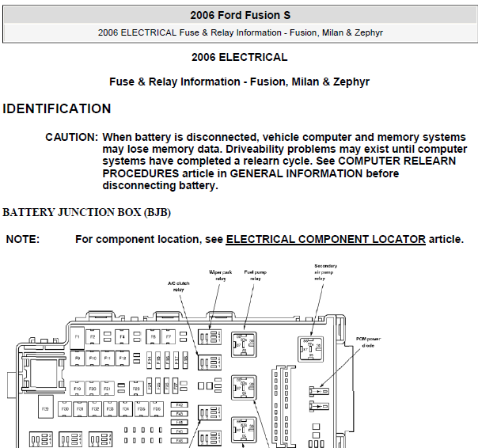Click the "BATTERY JUNCTION BOX (BJB)" heading
This screenshot has width=478, height=448.
86,213
